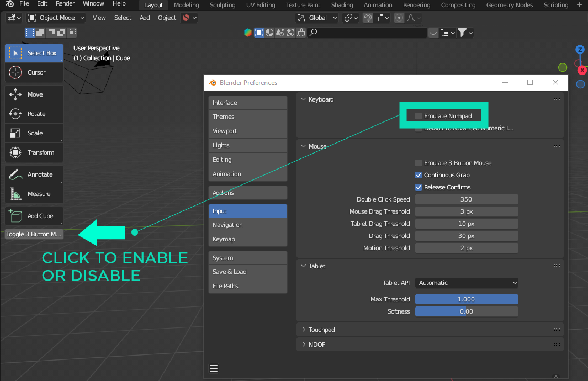This screenshot has width=588, height=381.
Task: Enable the Emulate Numpad checkbox
Action: (419, 117)
